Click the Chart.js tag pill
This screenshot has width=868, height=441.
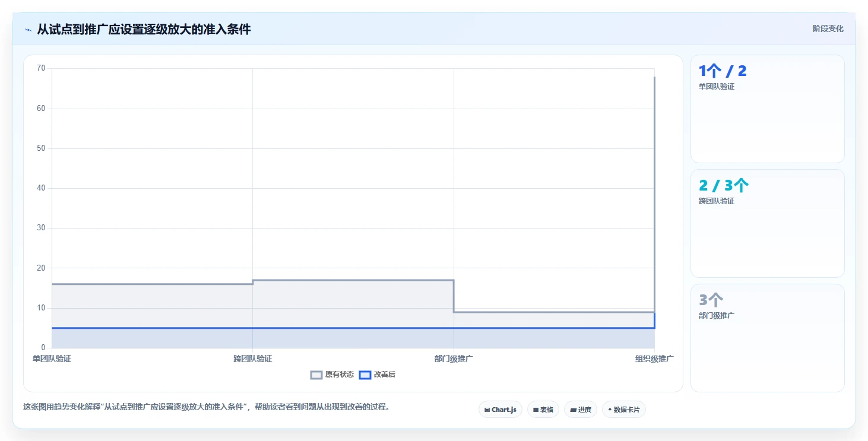(500, 410)
